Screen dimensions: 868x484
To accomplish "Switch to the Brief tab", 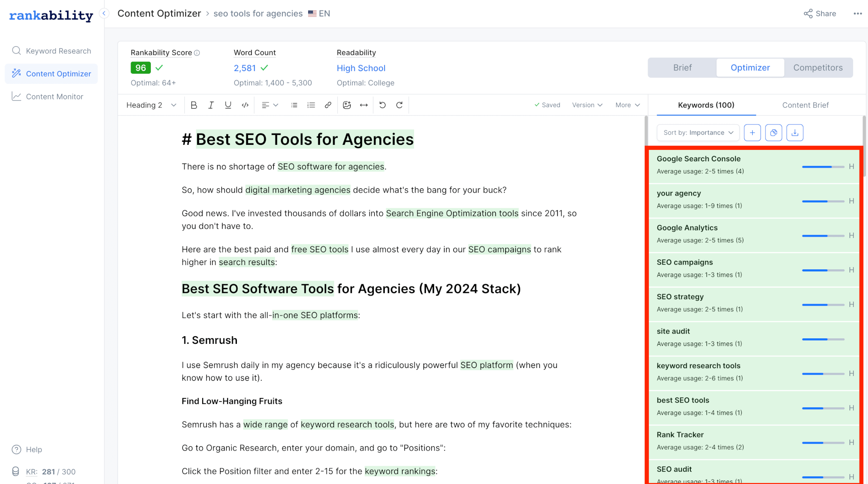I will 682,68.
